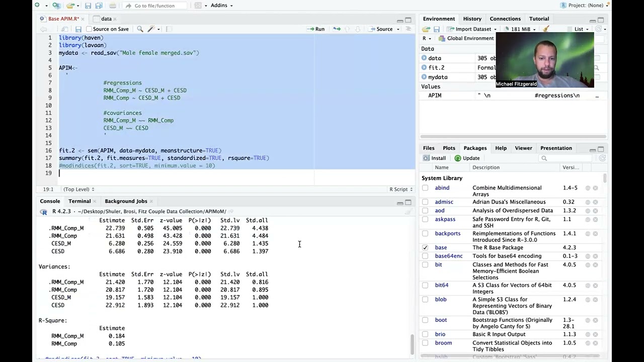
Task: Open the Addins dropdown menu
Action: click(221, 6)
